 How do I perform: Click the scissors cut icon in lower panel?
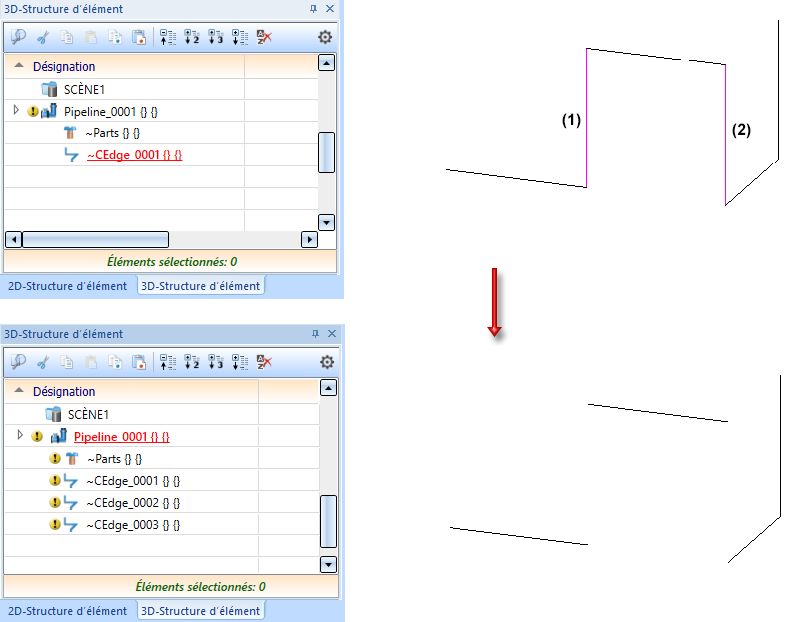(43, 362)
